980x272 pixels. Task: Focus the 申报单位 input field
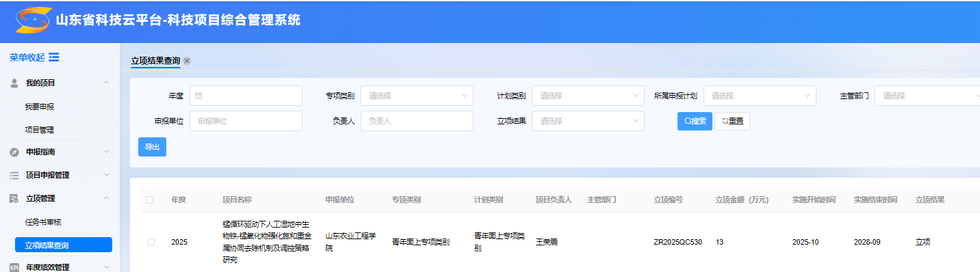coord(246,121)
